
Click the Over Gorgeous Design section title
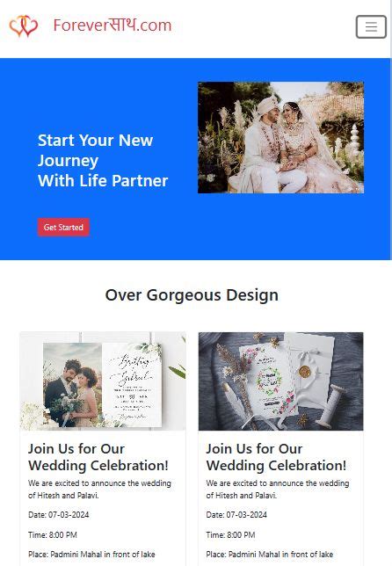pos(192,295)
